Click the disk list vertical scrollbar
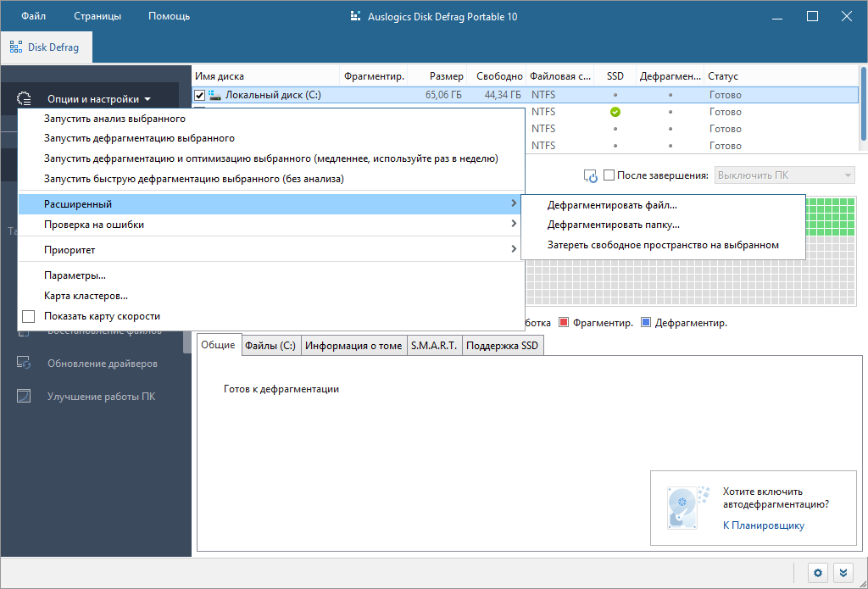This screenshot has width=868, height=589. click(863, 105)
